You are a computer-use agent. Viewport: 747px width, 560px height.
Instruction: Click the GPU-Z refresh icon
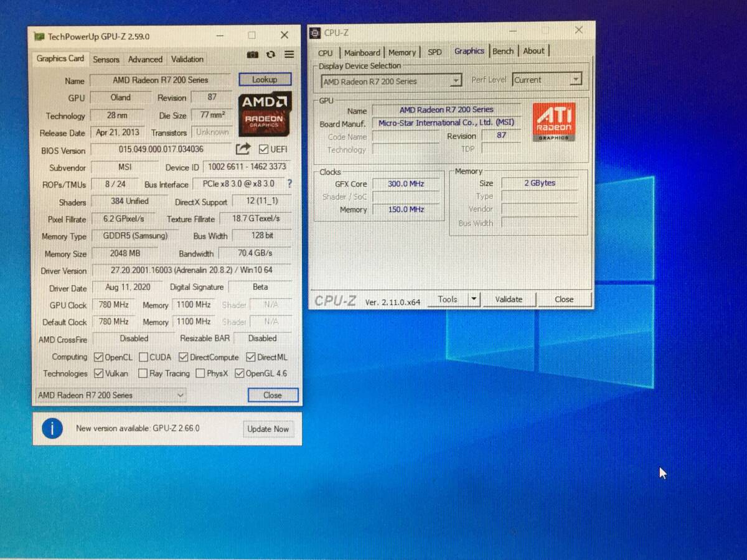271,55
